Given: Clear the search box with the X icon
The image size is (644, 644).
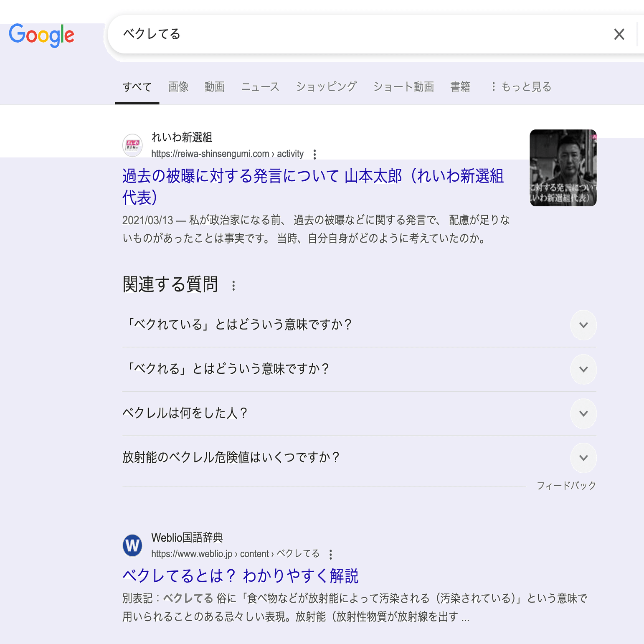Looking at the screenshot, I should (x=619, y=34).
